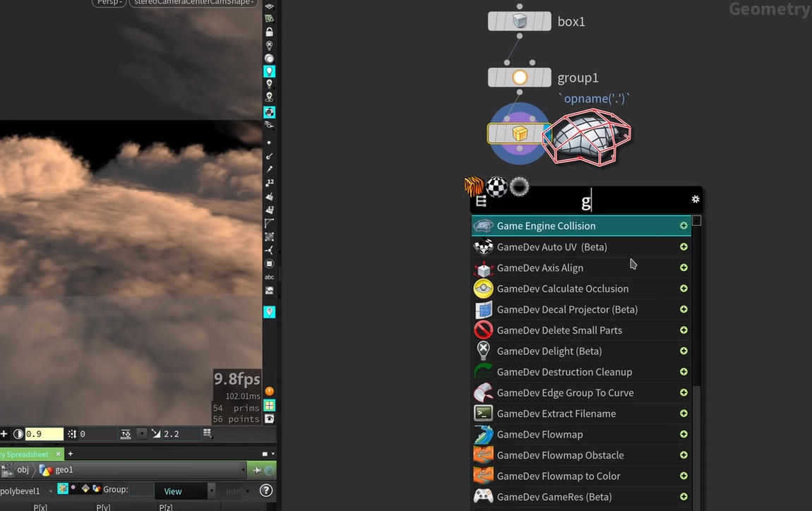
Task: Add a new pane tab with plus
Action: (70, 454)
